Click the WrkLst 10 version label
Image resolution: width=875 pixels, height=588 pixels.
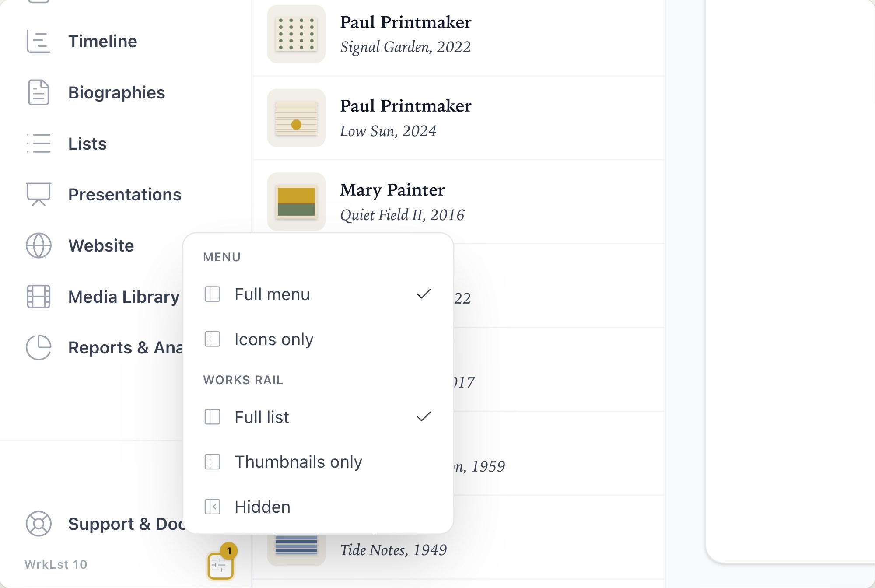pyautogui.click(x=56, y=564)
